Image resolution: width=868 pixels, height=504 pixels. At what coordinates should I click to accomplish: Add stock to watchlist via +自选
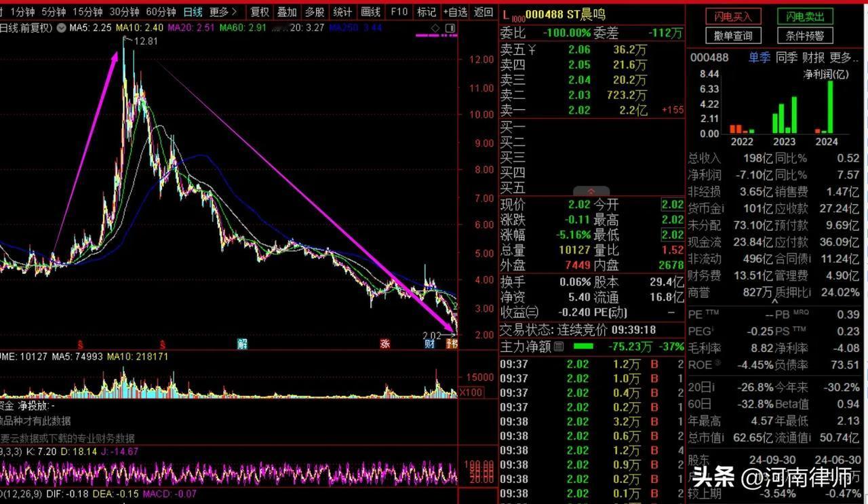(x=455, y=12)
